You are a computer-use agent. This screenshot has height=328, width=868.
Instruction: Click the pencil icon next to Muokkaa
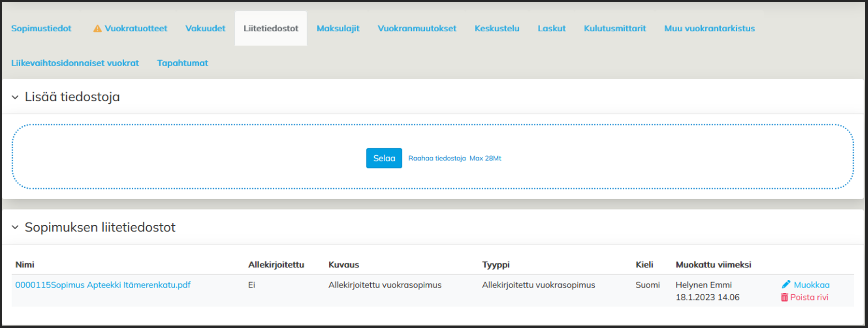[x=786, y=285]
